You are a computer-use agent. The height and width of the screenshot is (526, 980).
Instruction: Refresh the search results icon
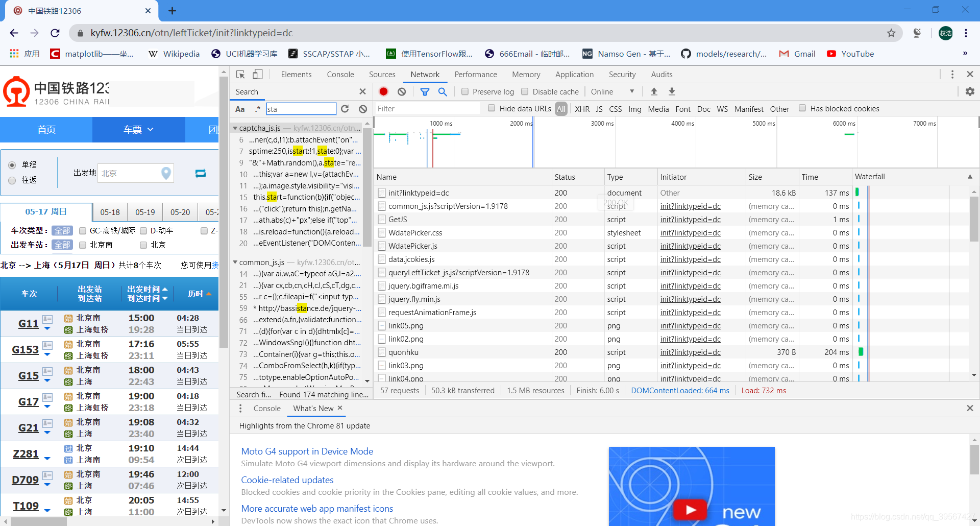(345, 109)
